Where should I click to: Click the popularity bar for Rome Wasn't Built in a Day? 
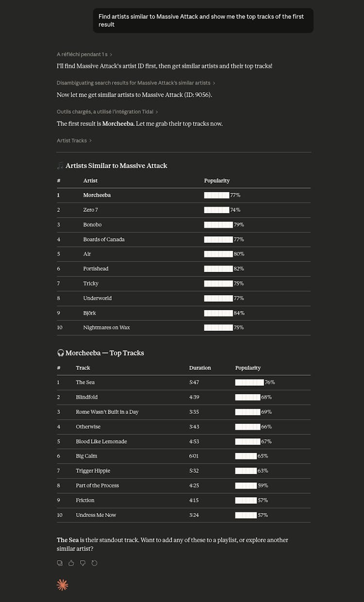point(248,412)
